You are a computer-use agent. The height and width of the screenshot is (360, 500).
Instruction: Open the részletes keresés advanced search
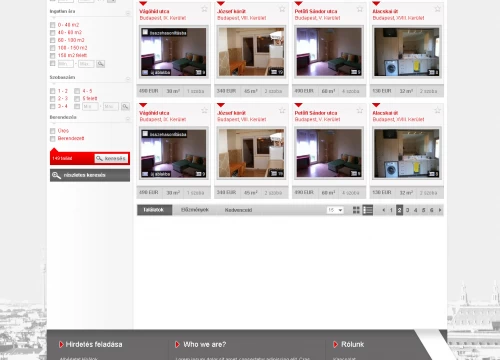coord(90,175)
